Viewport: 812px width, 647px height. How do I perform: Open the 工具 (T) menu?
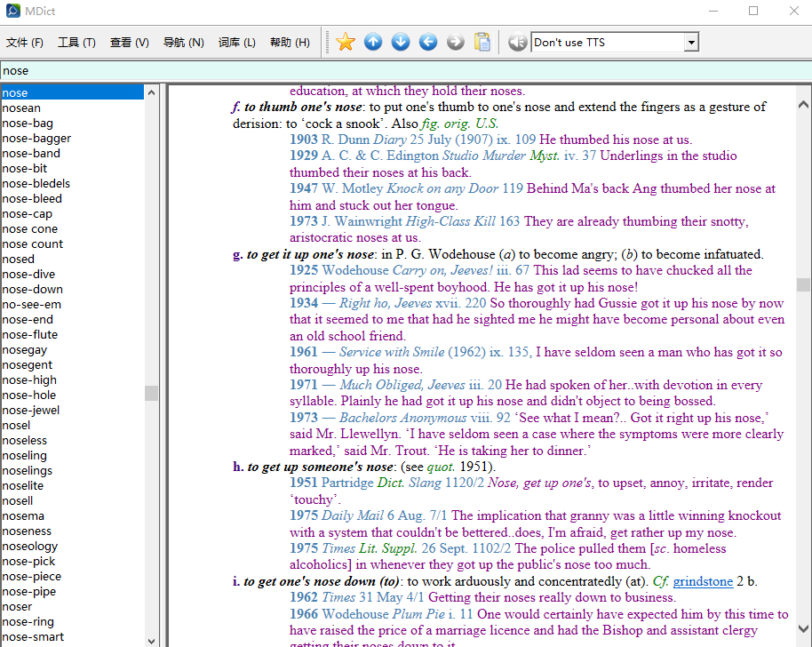[76, 43]
